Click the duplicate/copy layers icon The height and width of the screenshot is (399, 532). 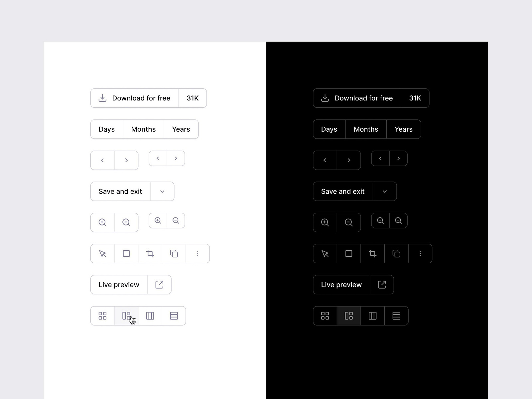click(174, 253)
